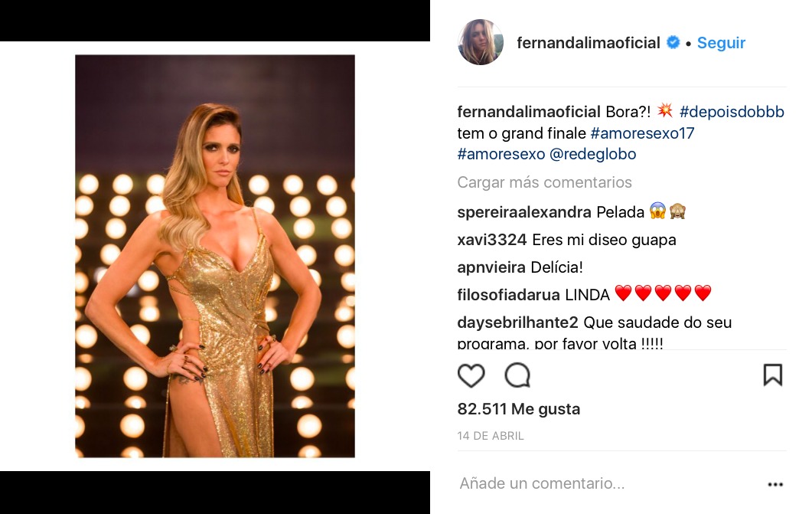Screen dimensions: 812x514
Task: Toggle following with the Seguir button
Action: [x=721, y=43]
